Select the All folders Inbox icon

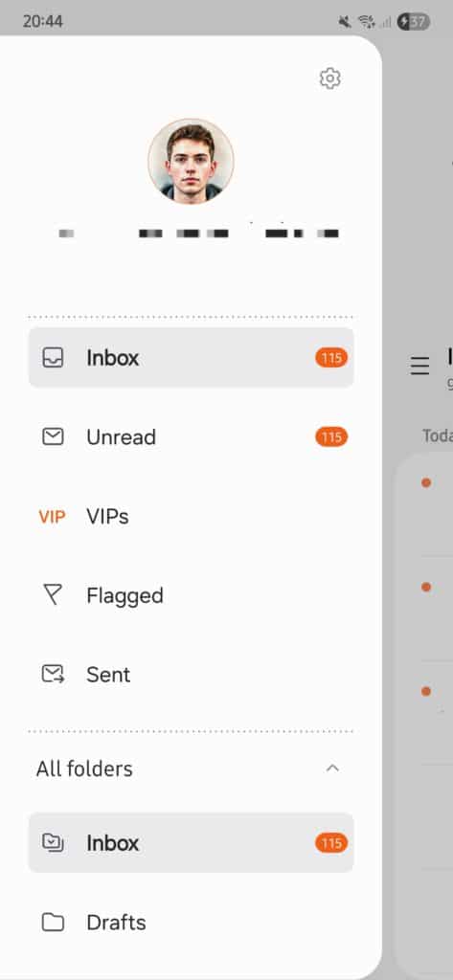click(x=53, y=842)
